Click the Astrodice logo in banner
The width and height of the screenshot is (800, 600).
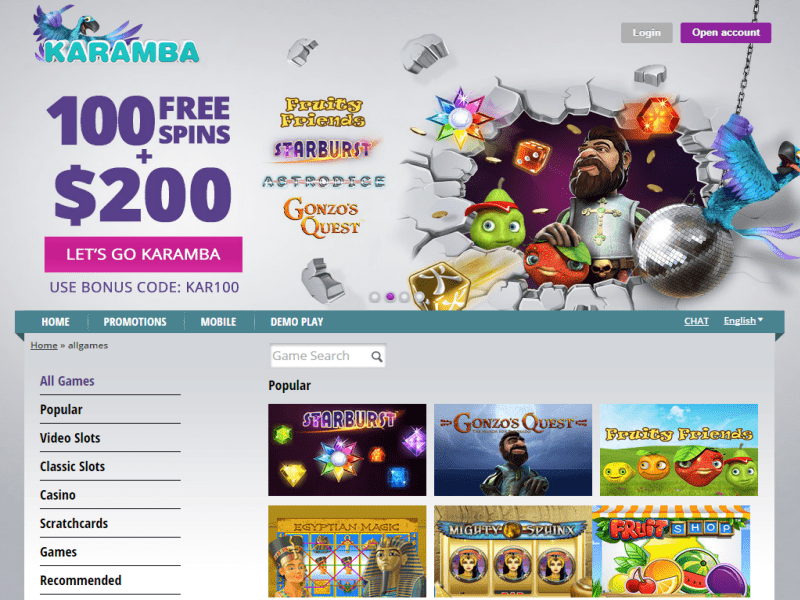click(323, 182)
